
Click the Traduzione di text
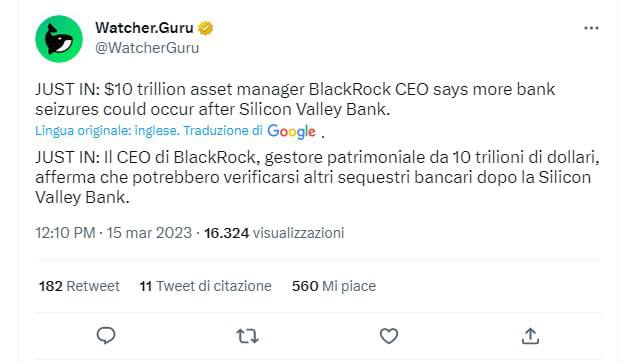(223, 131)
